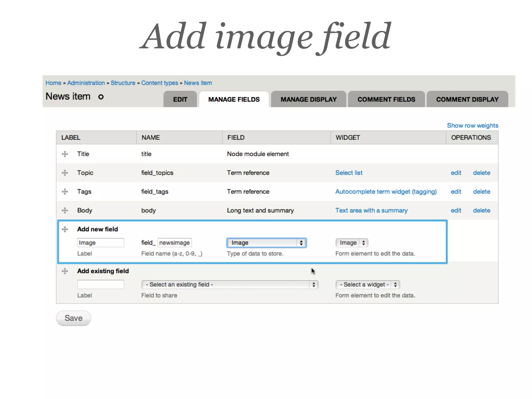This screenshot has height=399, width=532.
Task: Follow Content types breadcrumb link
Action: coord(159,83)
